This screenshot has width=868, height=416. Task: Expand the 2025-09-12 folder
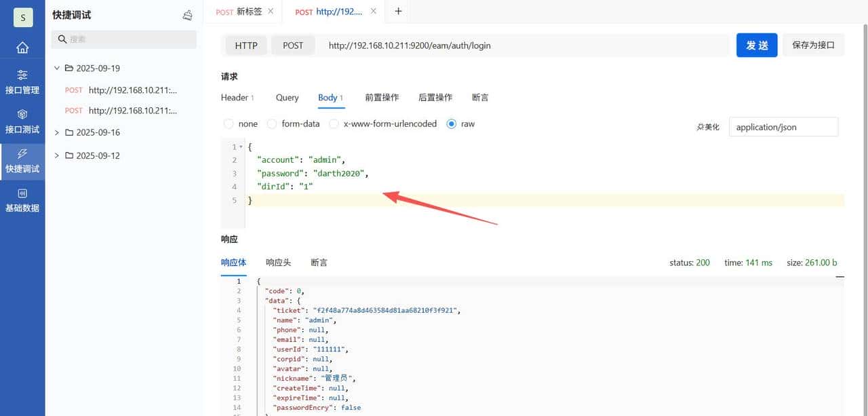[x=57, y=155]
